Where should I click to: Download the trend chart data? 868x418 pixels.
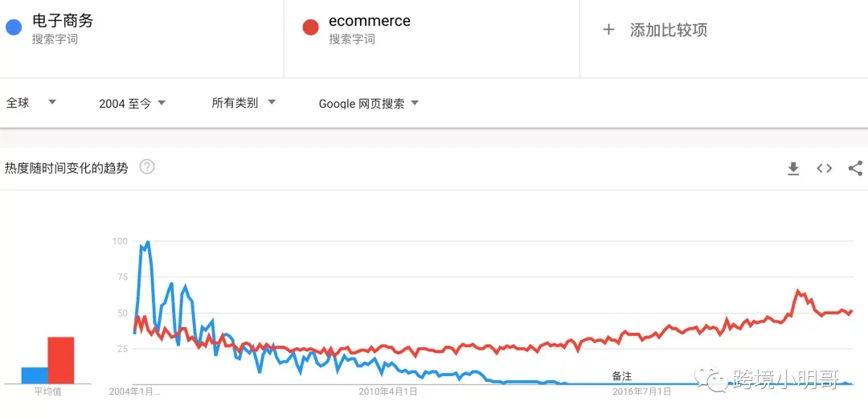tap(793, 168)
